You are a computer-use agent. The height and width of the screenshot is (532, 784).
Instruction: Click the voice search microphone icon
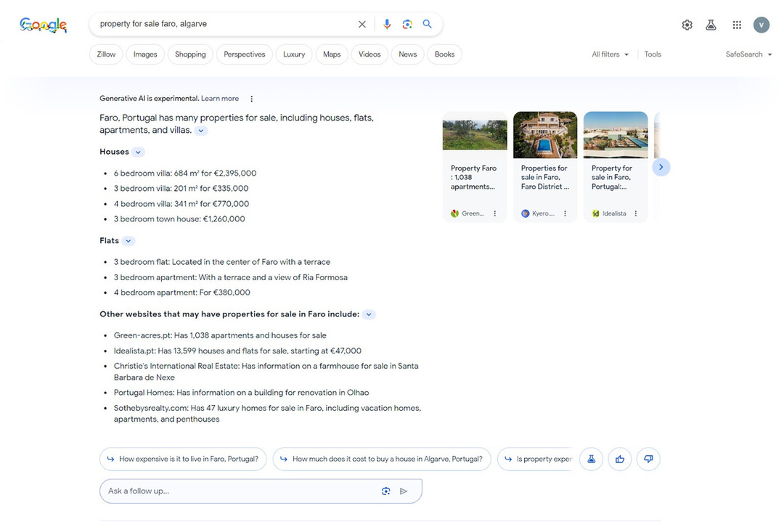click(x=386, y=24)
